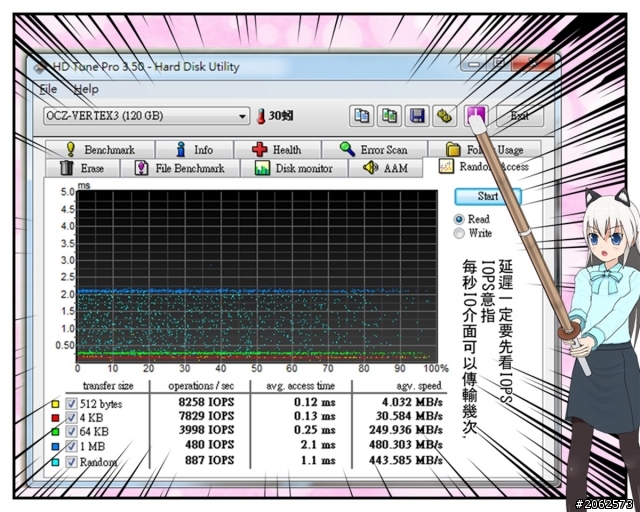Click the purple download icon in toolbar
The image size is (640, 512).
click(x=476, y=116)
